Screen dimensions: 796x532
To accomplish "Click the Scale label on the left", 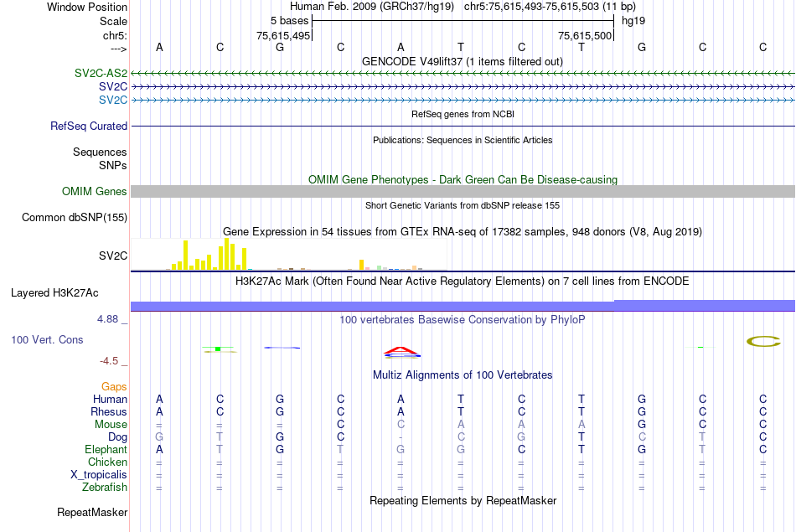I will coord(113,21).
